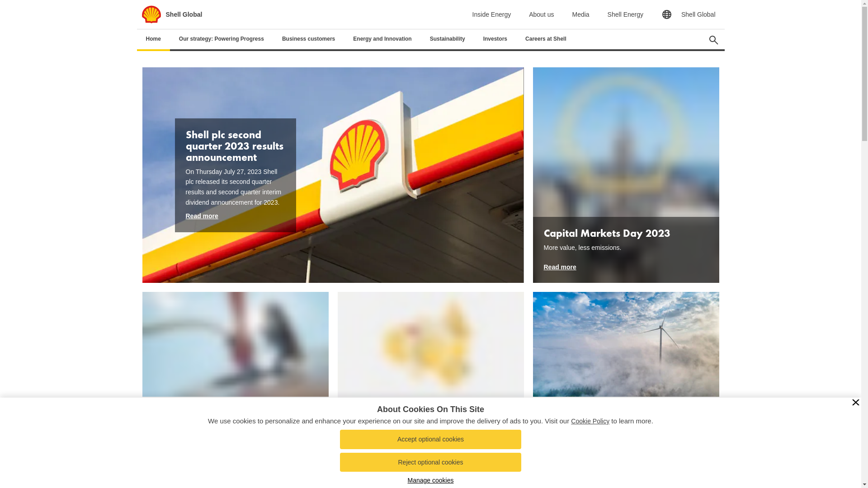
Task: Read more about second quarter 2023 results
Action: [202, 216]
